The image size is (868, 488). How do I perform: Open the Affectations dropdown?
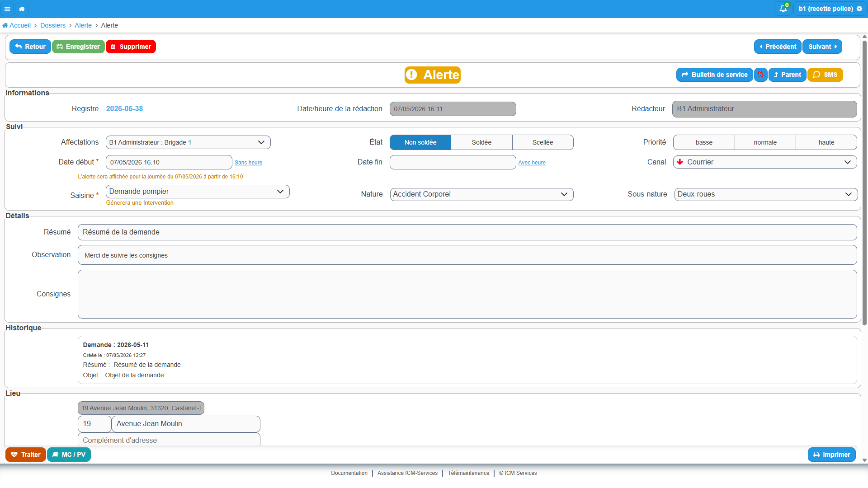(188, 142)
